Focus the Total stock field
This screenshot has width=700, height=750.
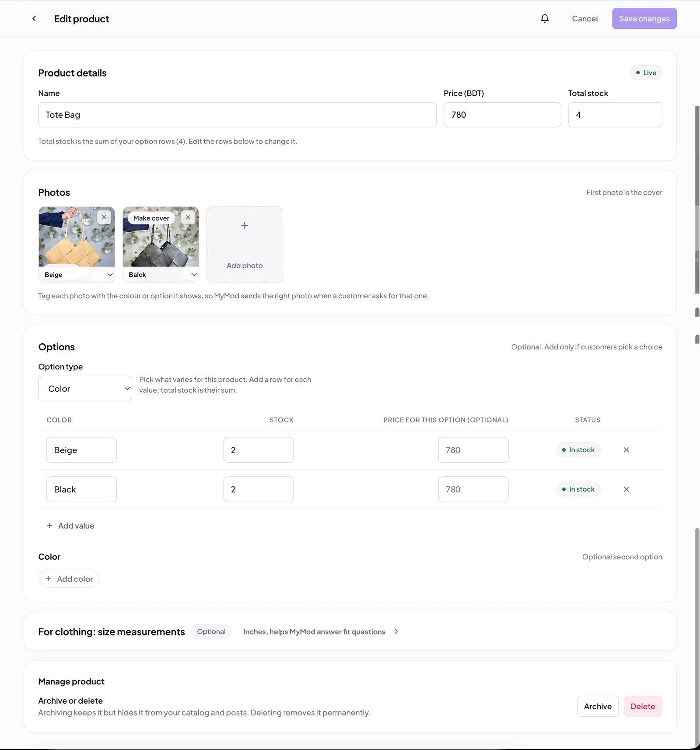click(x=615, y=115)
